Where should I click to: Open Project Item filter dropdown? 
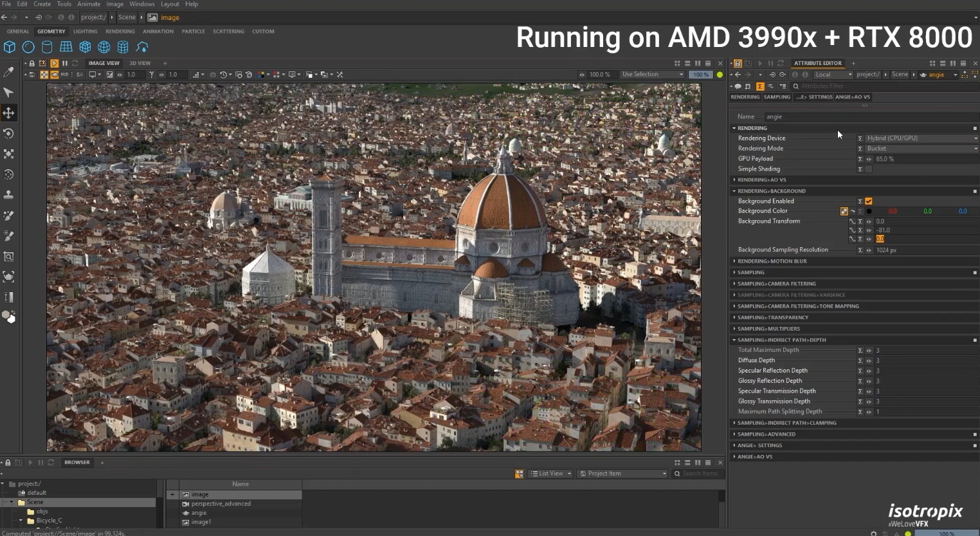point(623,474)
